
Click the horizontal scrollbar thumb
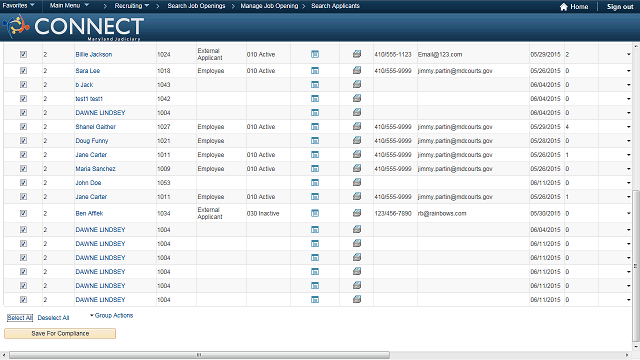click(x=199, y=355)
